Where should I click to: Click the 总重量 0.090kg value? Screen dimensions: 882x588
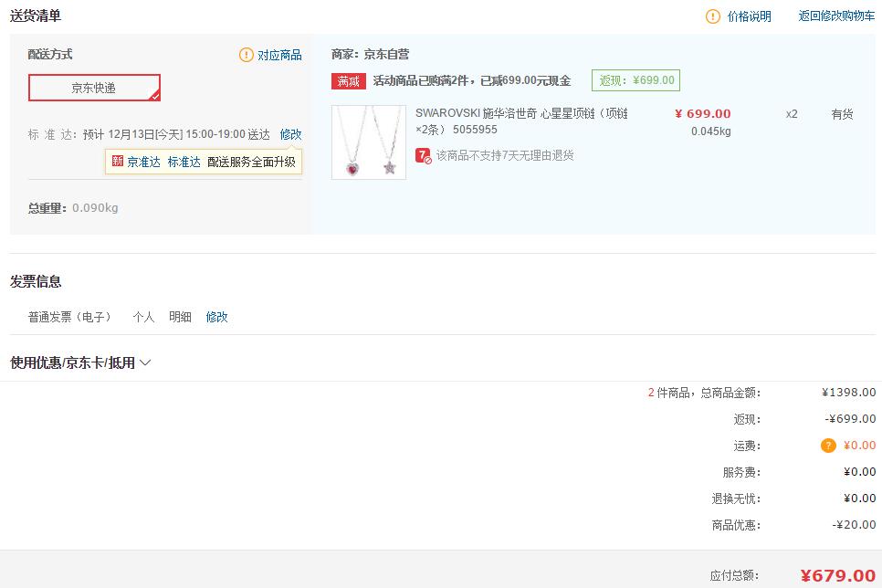[95, 207]
